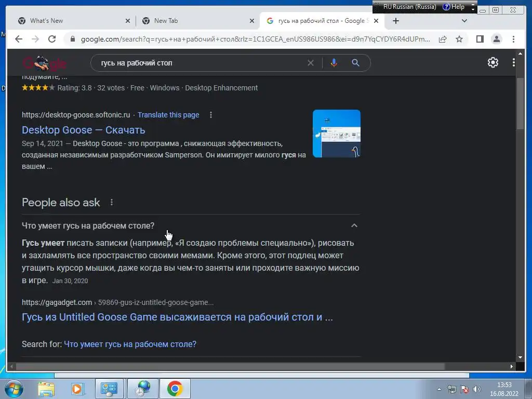
Task: Click the desktop-goose.softonic.ru URL
Action: click(x=76, y=115)
